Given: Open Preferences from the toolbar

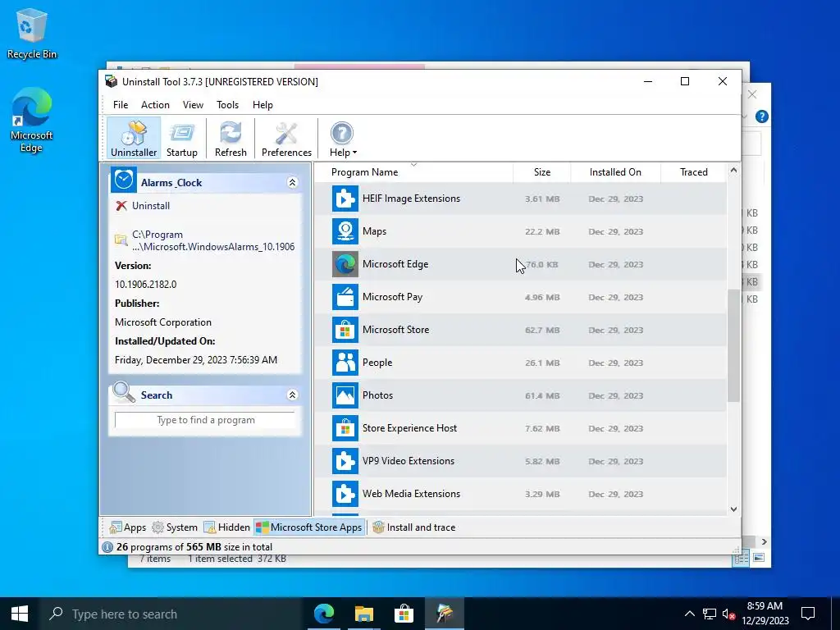Looking at the screenshot, I should (x=286, y=139).
